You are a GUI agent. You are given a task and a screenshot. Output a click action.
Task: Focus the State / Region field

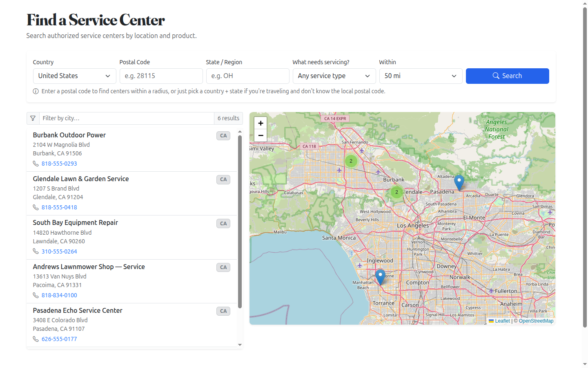[248, 76]
